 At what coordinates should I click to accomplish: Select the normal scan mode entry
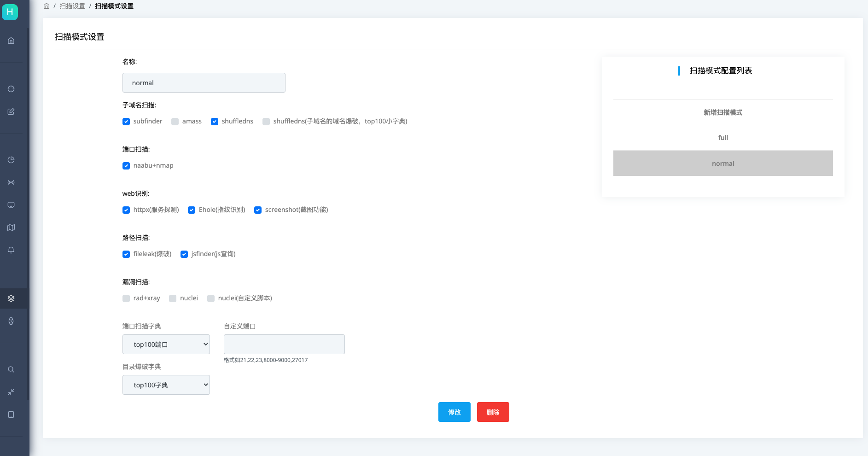[723, 163]
